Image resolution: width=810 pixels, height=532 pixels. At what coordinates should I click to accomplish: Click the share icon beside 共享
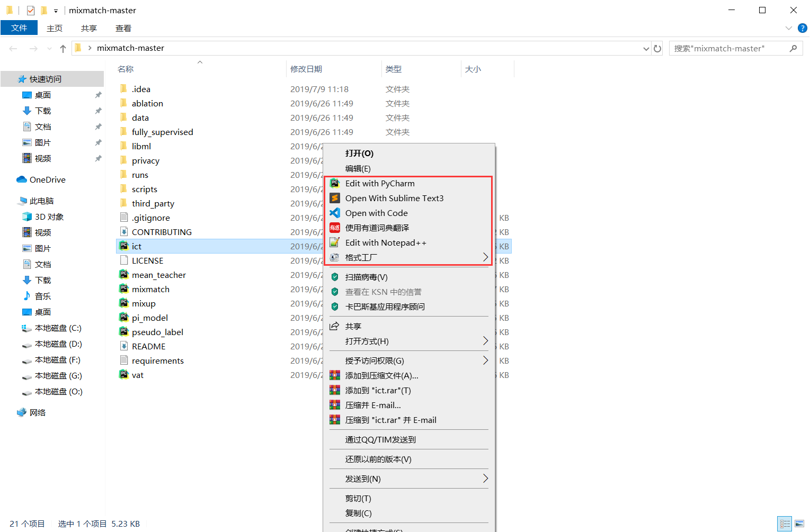tap(334, 326)
